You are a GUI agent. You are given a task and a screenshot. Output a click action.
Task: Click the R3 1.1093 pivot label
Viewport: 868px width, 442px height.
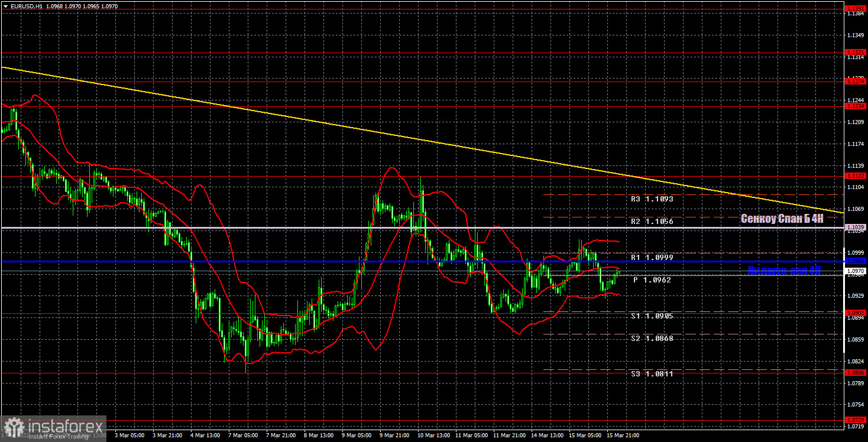coord(652,199)
